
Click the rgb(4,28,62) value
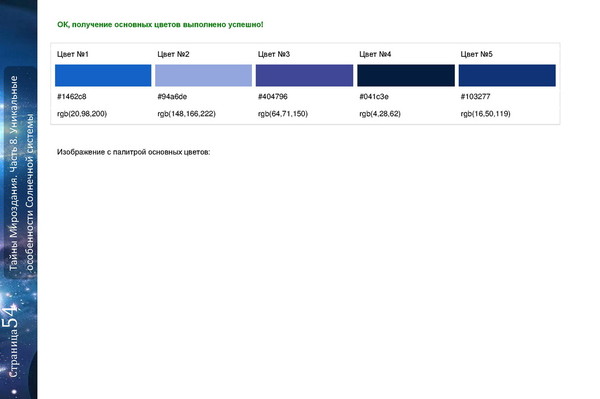(380, 114)
